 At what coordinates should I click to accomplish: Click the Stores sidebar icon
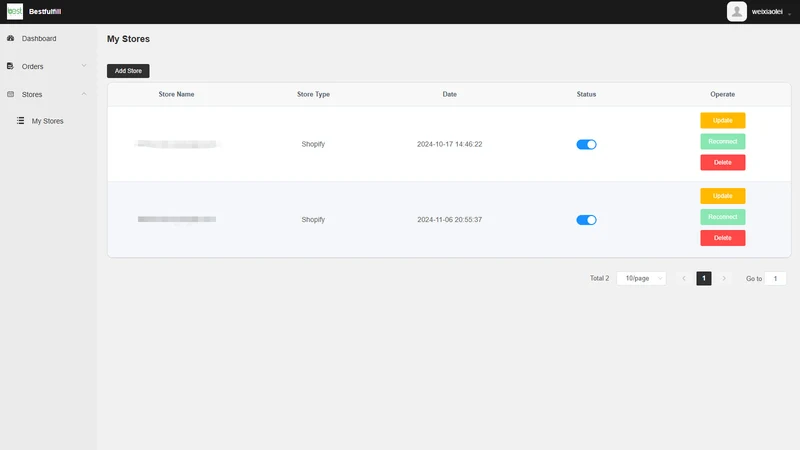10,94
